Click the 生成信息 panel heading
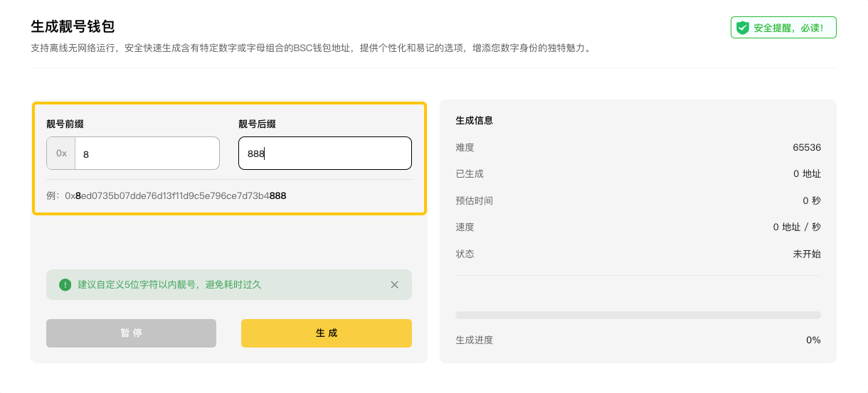Screen dimensions: 868x393 tap(475, 121)
